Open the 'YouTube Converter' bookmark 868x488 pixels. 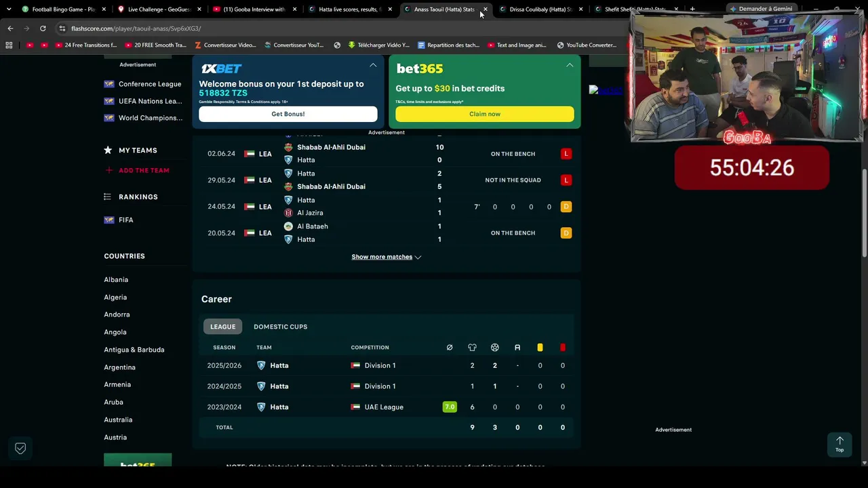pyautogui.click(x=587, y=45)
